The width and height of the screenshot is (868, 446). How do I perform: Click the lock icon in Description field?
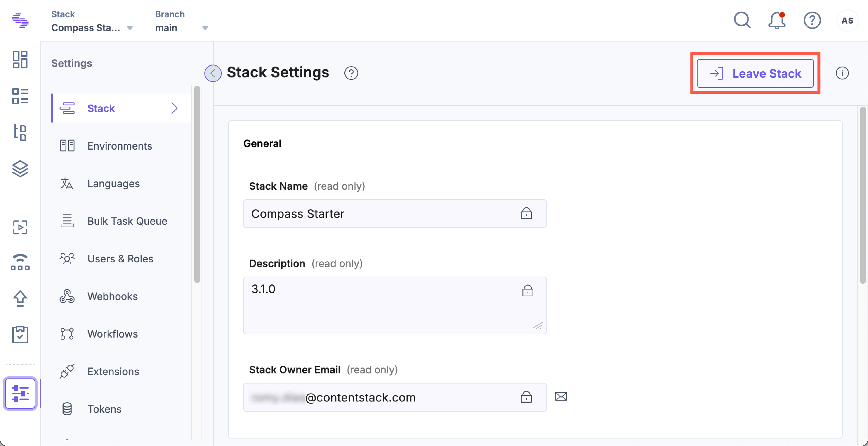coord(528,291)
